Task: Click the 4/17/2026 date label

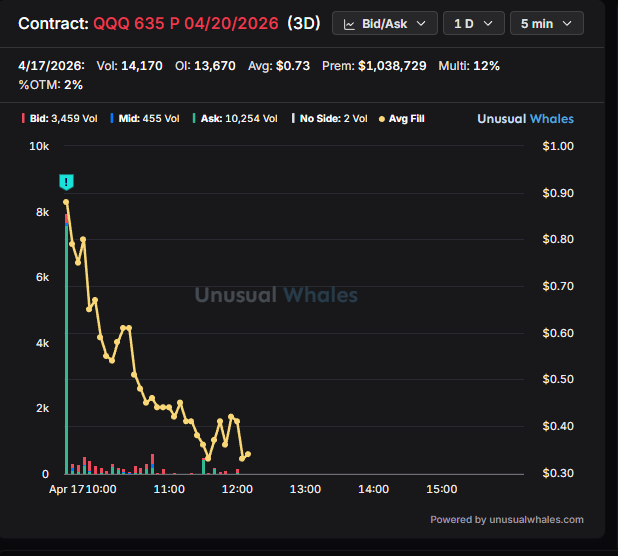Action: (x=51, y=66)
